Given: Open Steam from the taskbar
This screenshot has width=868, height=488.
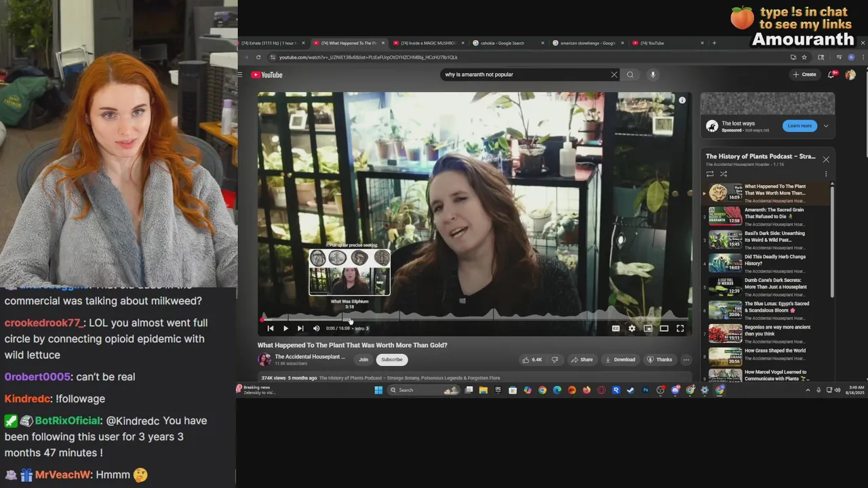Looking at the screenshot, I should [x=631, y=390].
